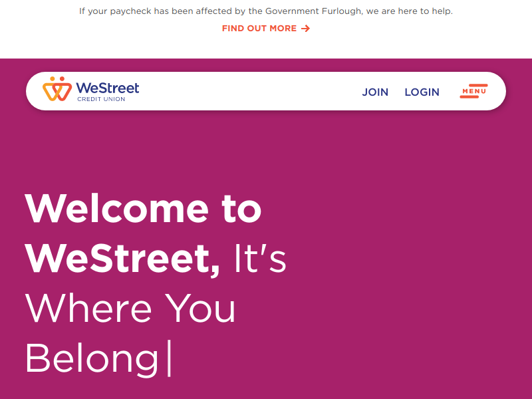Click the Government Furlough notice text
Viewport: 532px width, 399px height.
click(x=266, y=11)
